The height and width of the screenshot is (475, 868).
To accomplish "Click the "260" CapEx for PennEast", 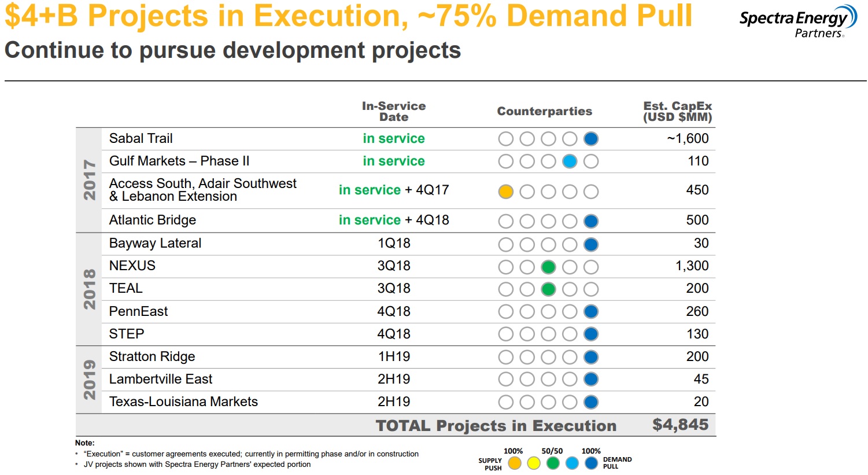I will point(697,311).
